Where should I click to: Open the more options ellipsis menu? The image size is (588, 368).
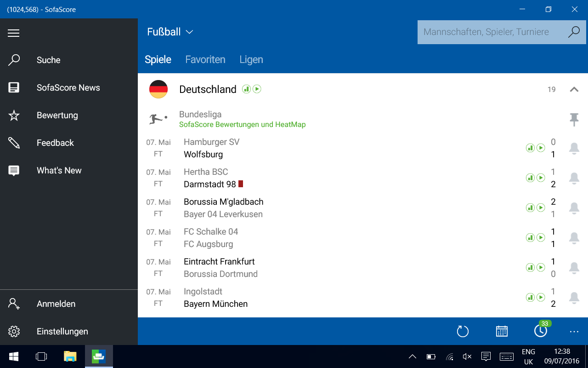pos(574,331)
